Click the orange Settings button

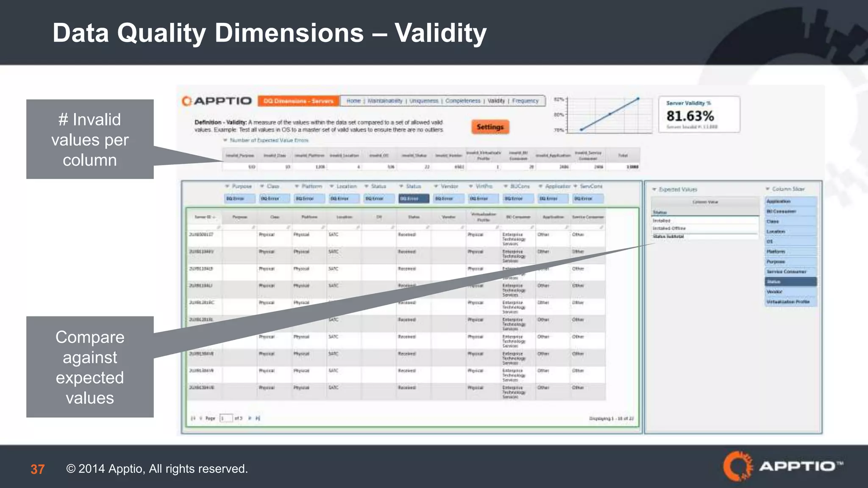pos(490,127)
